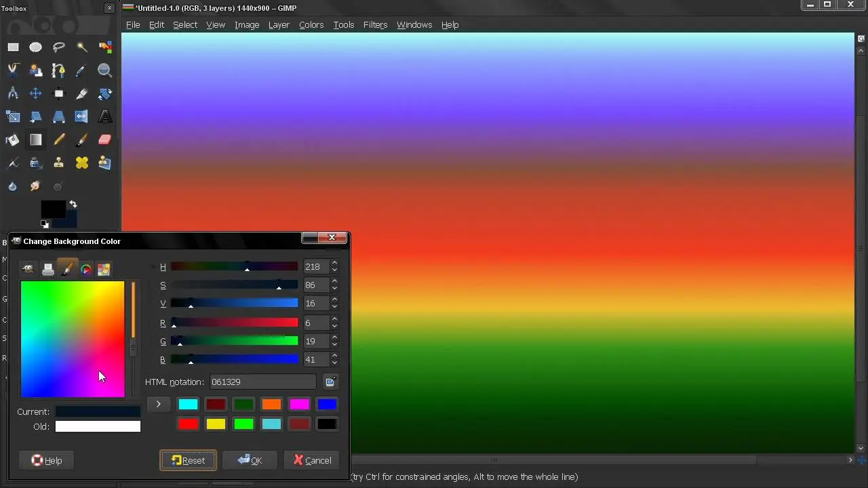This screenshot has height=488, width=868.
Task: Choose the Zoom magnifier tool
Action: (105, 70)
